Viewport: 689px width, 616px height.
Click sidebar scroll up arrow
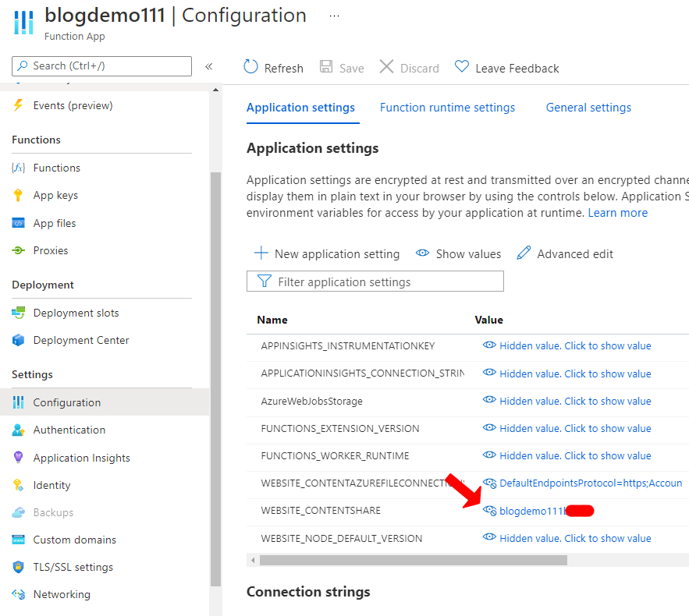click(x=215, y=90)
